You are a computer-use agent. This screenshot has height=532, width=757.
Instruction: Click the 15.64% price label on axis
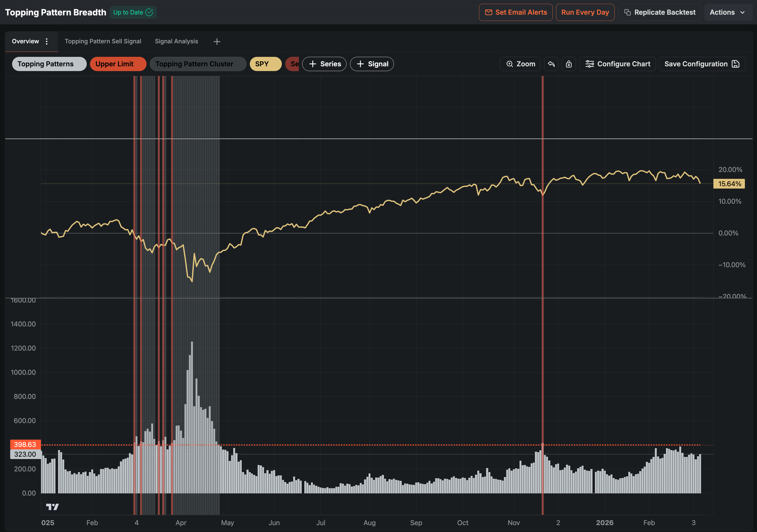point(729,184)
